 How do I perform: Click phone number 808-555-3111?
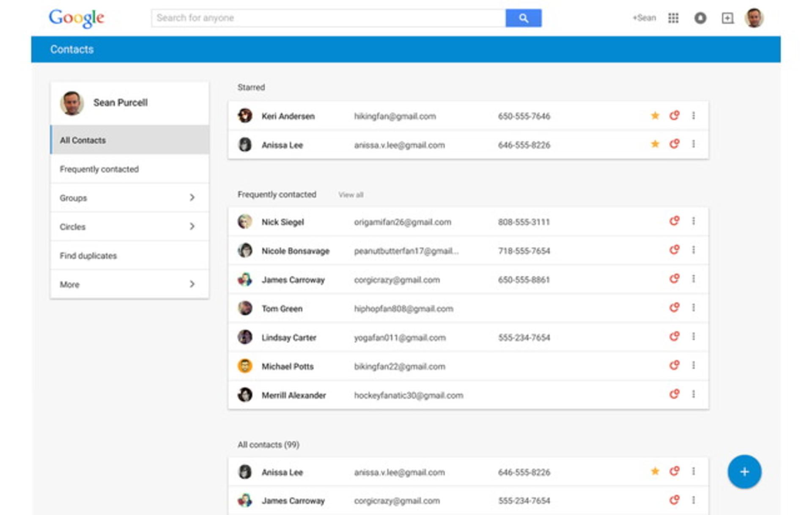coord(524,222)
